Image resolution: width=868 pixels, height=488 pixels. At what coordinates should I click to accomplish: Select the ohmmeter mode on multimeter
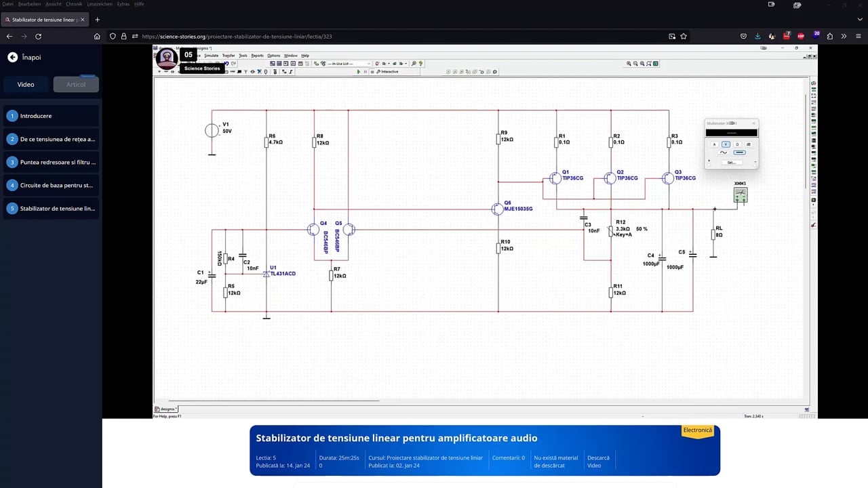click(x=737, y=144)
